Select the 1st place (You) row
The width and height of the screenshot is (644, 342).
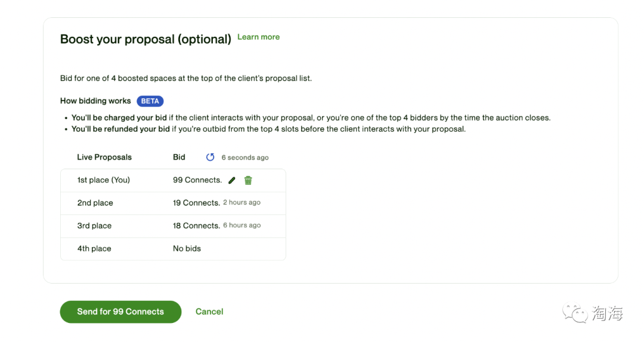103,180
